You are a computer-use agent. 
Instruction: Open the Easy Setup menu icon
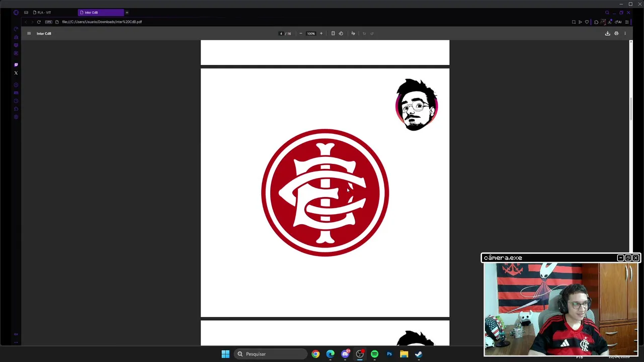point(627,22)
